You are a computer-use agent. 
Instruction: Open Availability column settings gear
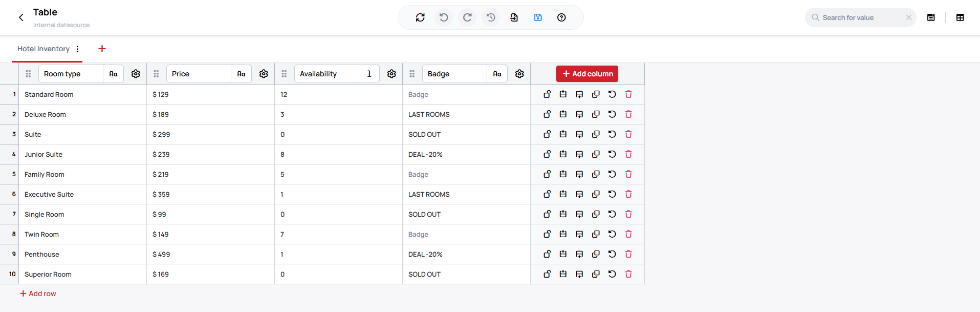[x=391, y=74]
